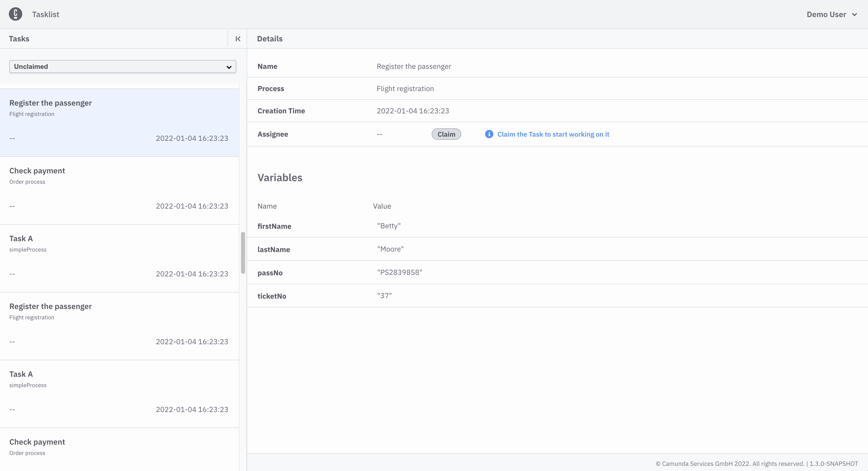Collapse the Tasks panel
Image resolution: width=868 pixels, height=471 pixels.
[x=238, y=39]
